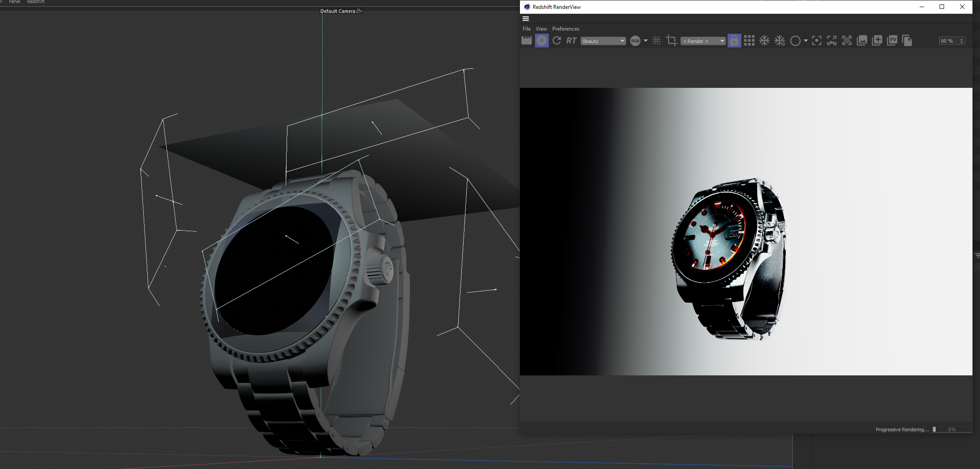The height and width of the screenshot is (469, 980).
Task: Click the Default Camera label
Action: coord(338,11)
